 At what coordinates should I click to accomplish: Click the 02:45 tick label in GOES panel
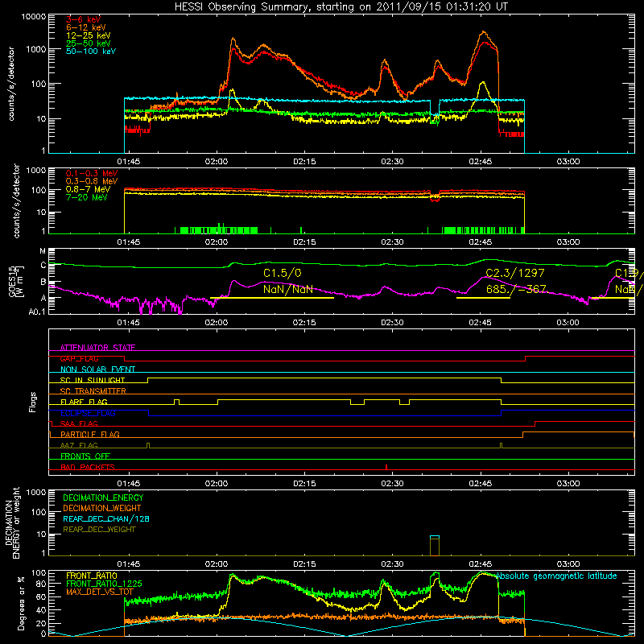(480, 323)
